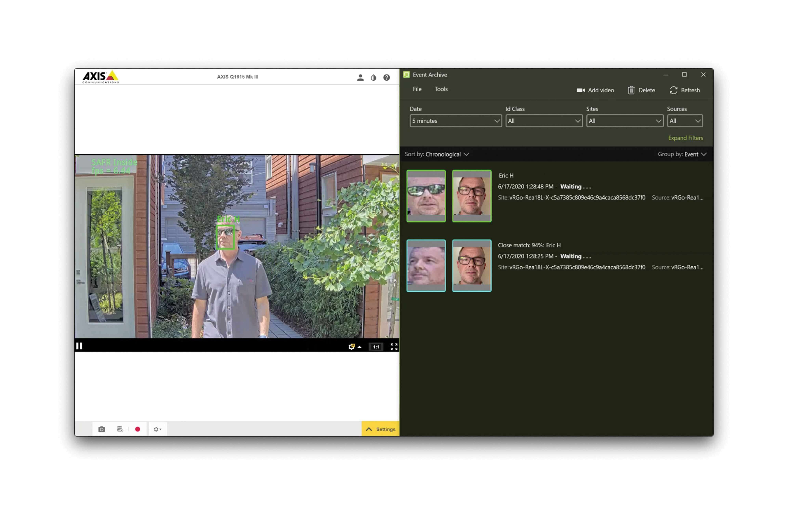Click the pause playback control on AXIS viewer
788x532 pixels.
coord(80,346)
